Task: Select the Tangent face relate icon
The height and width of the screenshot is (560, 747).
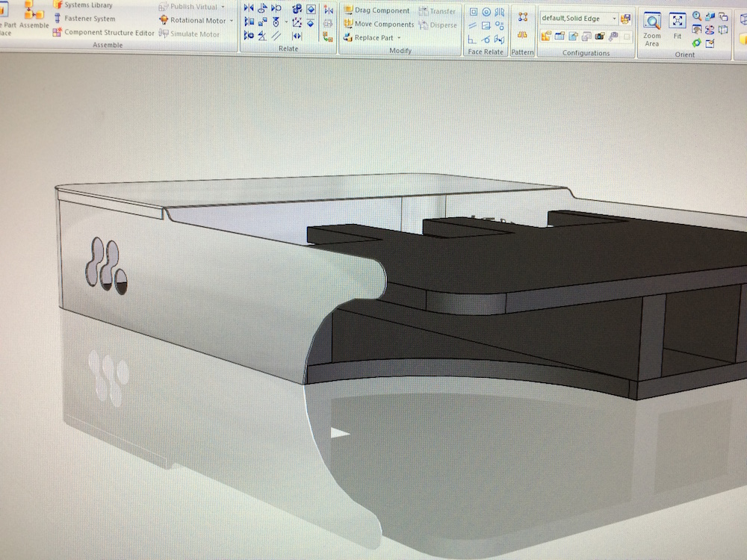Action: point(486,39)
